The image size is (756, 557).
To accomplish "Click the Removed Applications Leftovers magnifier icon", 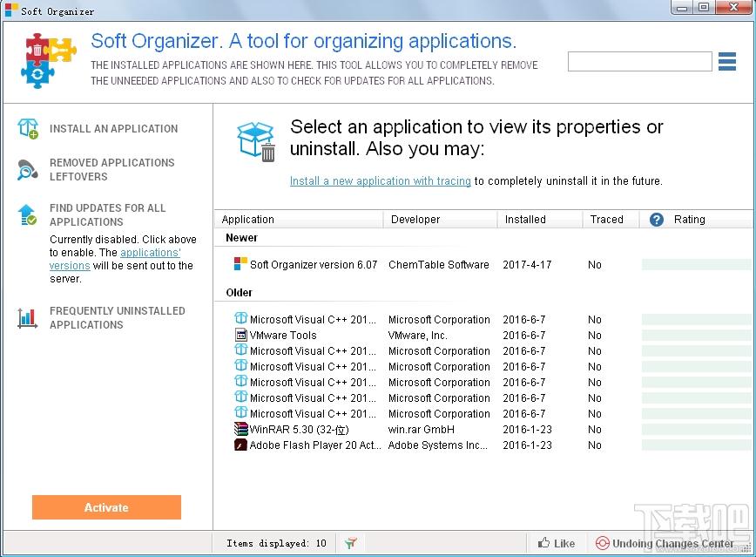I will 28,170.
